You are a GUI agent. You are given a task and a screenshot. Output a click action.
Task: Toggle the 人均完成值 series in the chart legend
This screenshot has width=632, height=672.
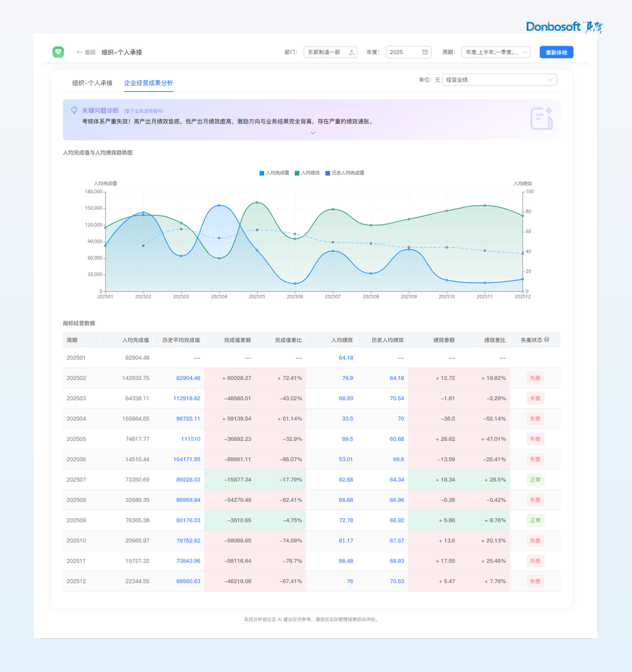(275, 173)
